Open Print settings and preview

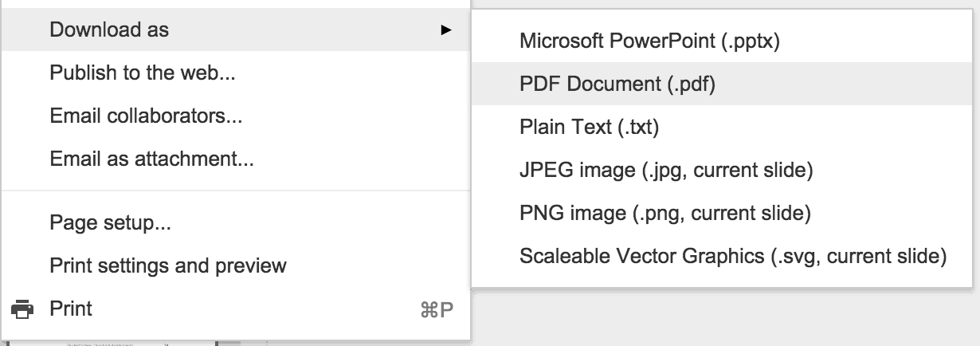[x=235, y=265]
